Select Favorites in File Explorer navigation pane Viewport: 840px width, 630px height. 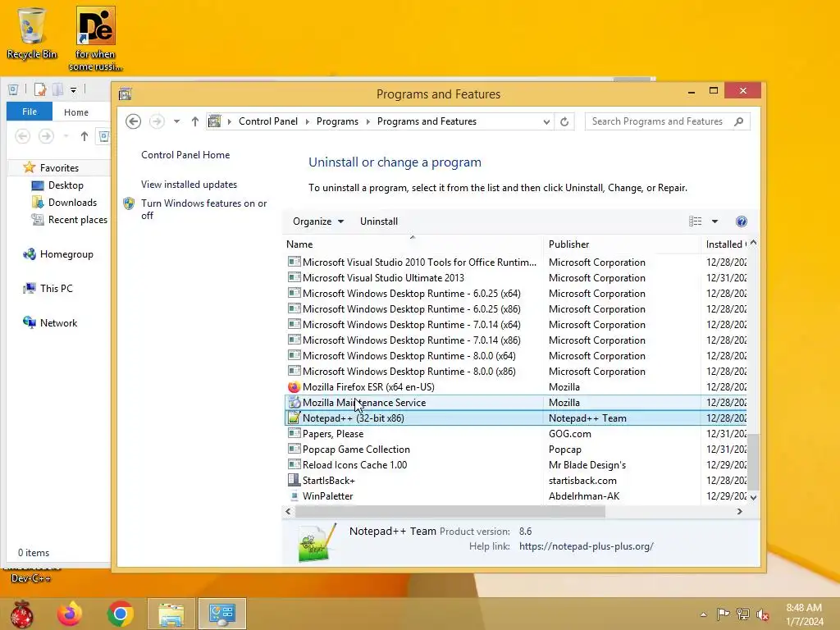click(x=59, y=167)
